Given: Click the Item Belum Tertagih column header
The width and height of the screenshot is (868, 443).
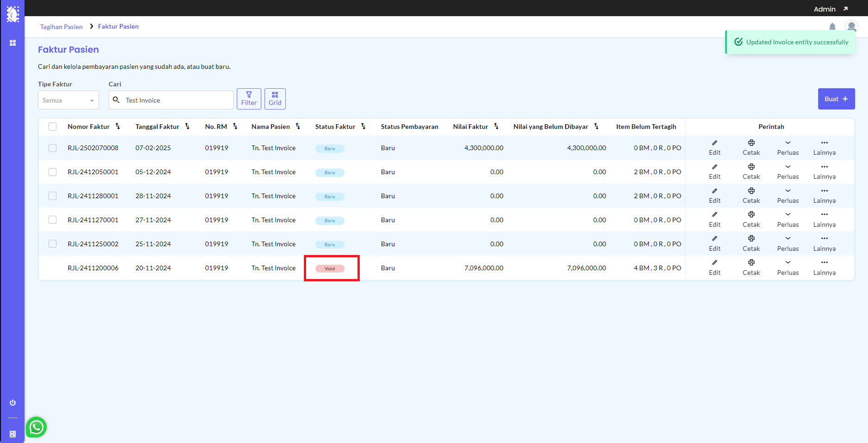Looking at the screenshot, I should (x=646, y=127).
